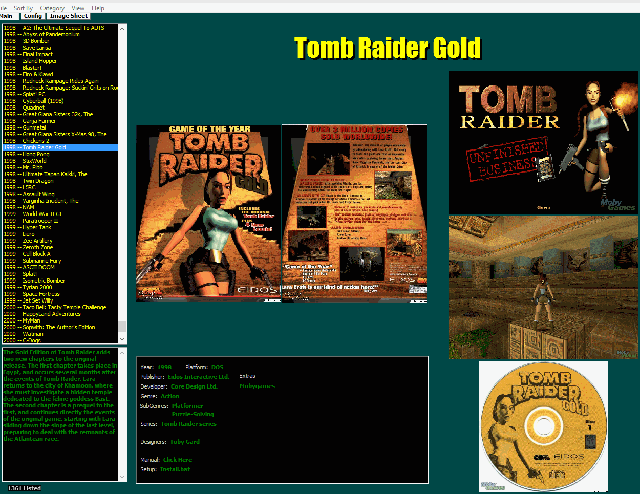Open the Mobygames link
Image resolution: width=640 pixels, height=494 pixels.
tap(257, 386)
